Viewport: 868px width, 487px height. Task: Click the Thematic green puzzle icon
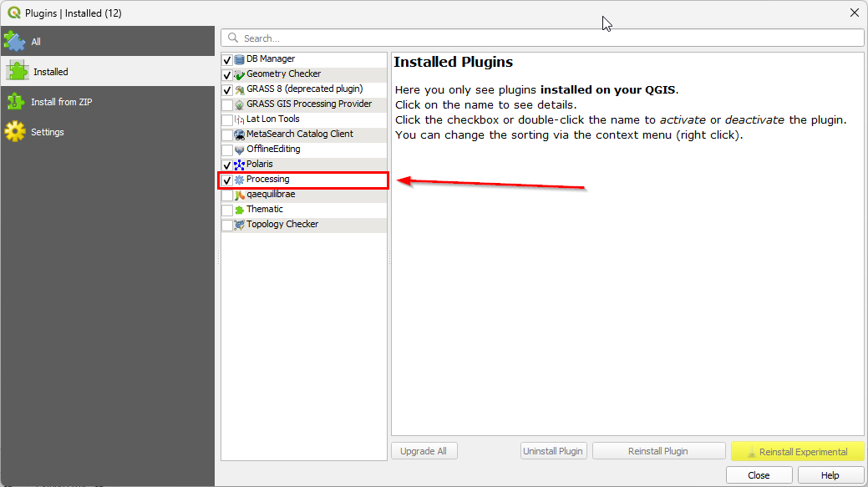coord(239,210)
